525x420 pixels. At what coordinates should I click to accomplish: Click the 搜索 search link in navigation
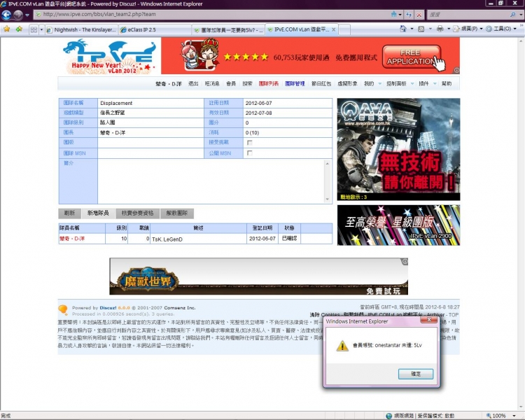pos(247,84)
